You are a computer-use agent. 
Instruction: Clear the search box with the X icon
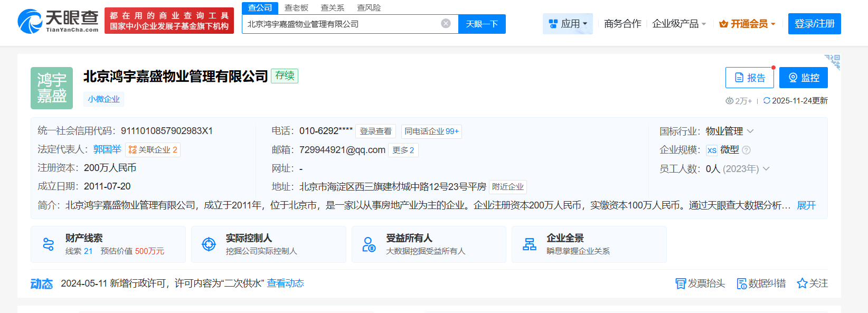pos(446,24)
